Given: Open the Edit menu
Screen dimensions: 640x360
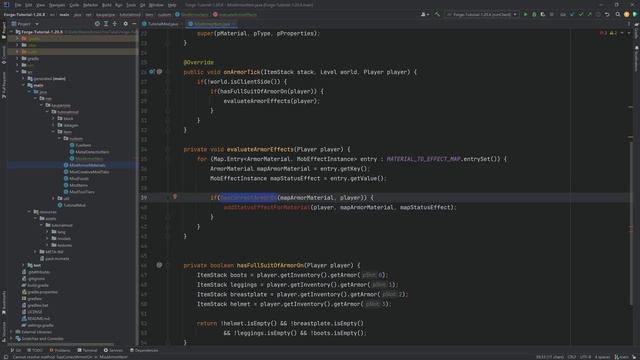Looking at the screenshot, I should (29, 5).
